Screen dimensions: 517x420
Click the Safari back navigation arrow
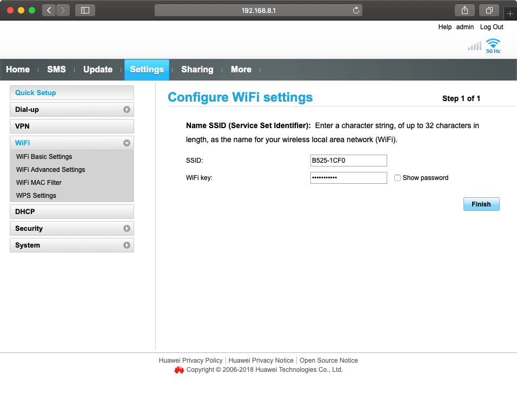[49, 10]
